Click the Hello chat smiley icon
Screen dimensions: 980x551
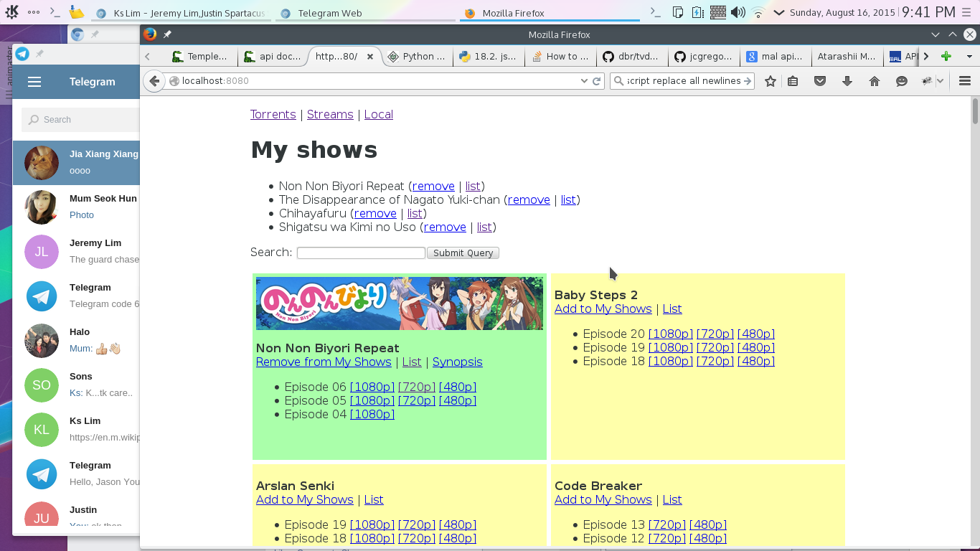pyautogui.click(x=902, y=81)
